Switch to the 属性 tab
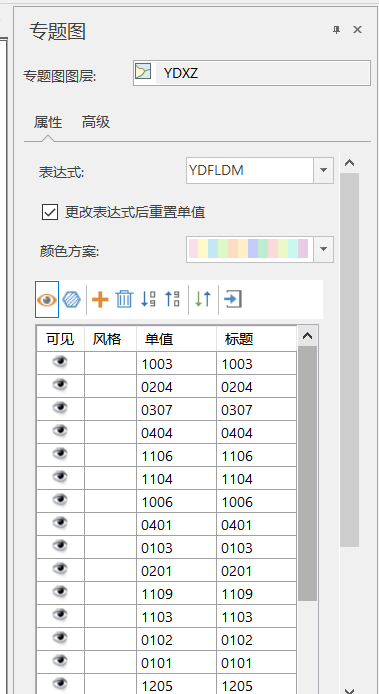This screenshot has height=694, width=379. click(x=48, y=122)
